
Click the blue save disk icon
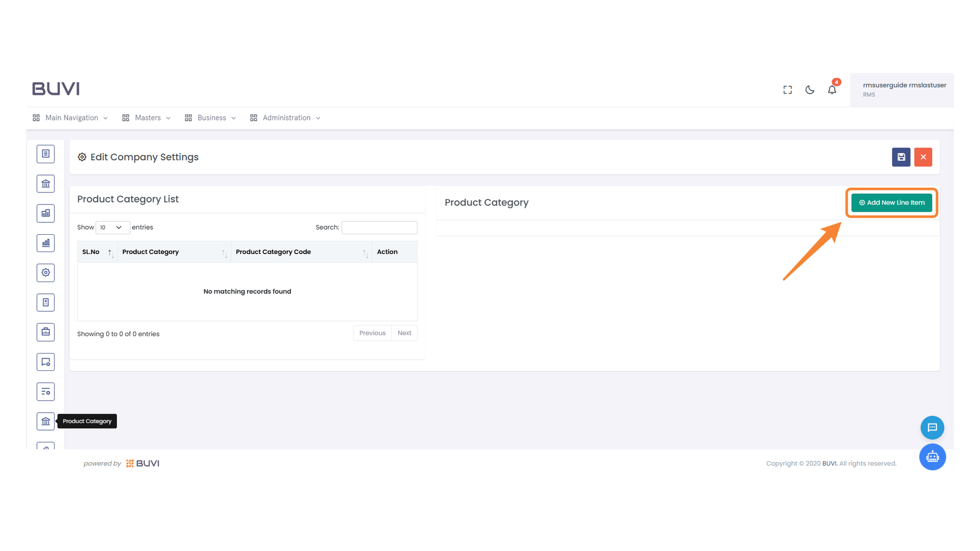[901, 157]
